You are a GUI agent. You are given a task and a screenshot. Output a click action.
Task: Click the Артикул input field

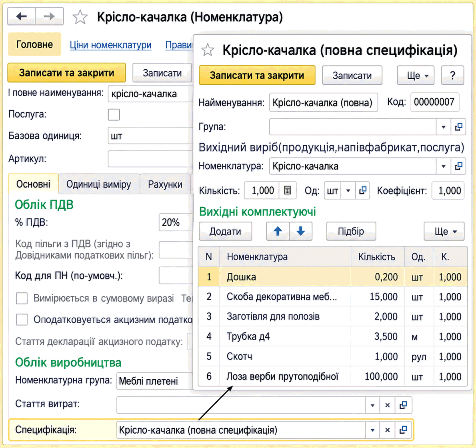click(150, 159)
